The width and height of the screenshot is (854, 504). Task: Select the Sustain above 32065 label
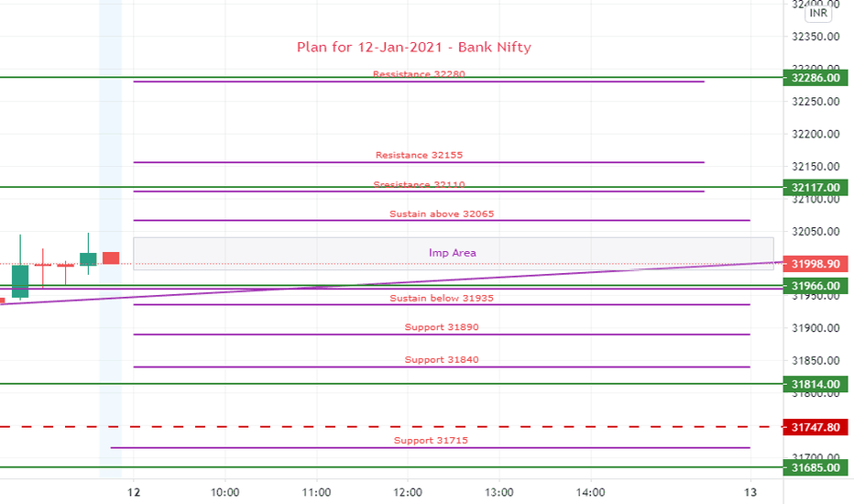pyautogui.click(x=442, y=214)
